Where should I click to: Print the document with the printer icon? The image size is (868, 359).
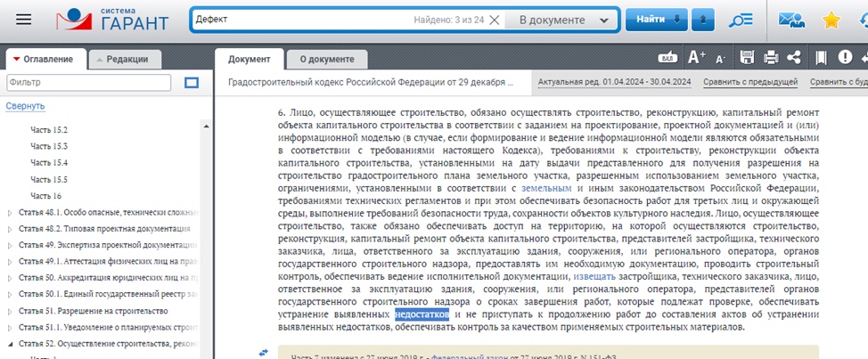click(x=771, y=57)
